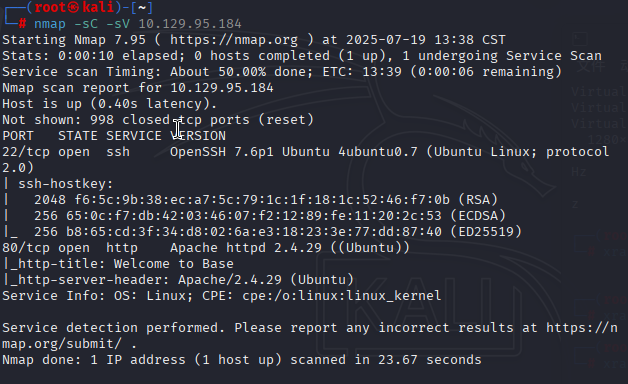Click the ssh-hostkey script heading

click(66, 184)
